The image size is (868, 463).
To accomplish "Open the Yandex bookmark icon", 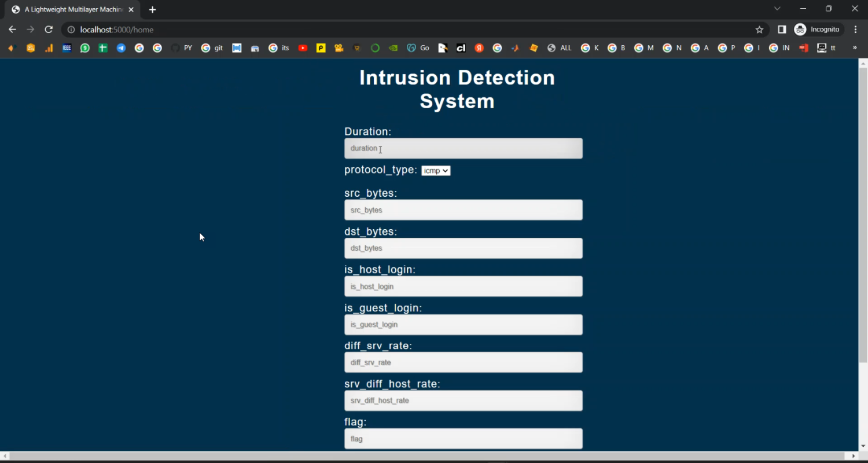I will [x=479, y=48].
